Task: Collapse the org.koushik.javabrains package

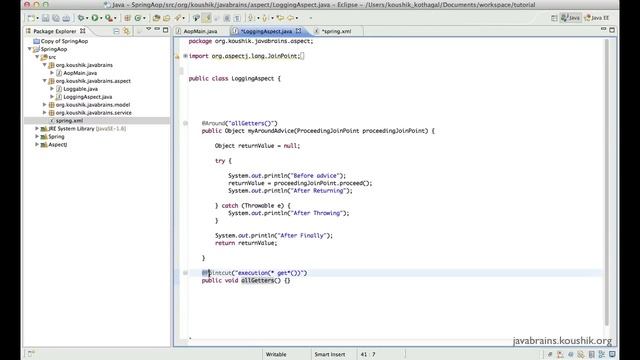Action: coord(45,65)
